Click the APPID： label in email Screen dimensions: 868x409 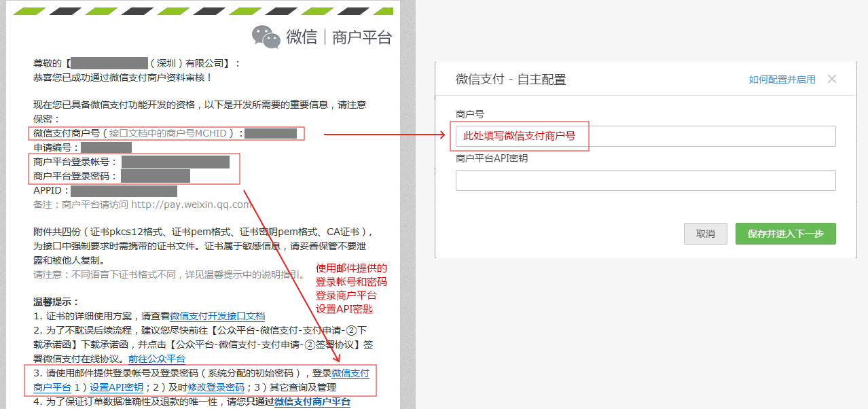pyautogui.click(x=52, y=191)
